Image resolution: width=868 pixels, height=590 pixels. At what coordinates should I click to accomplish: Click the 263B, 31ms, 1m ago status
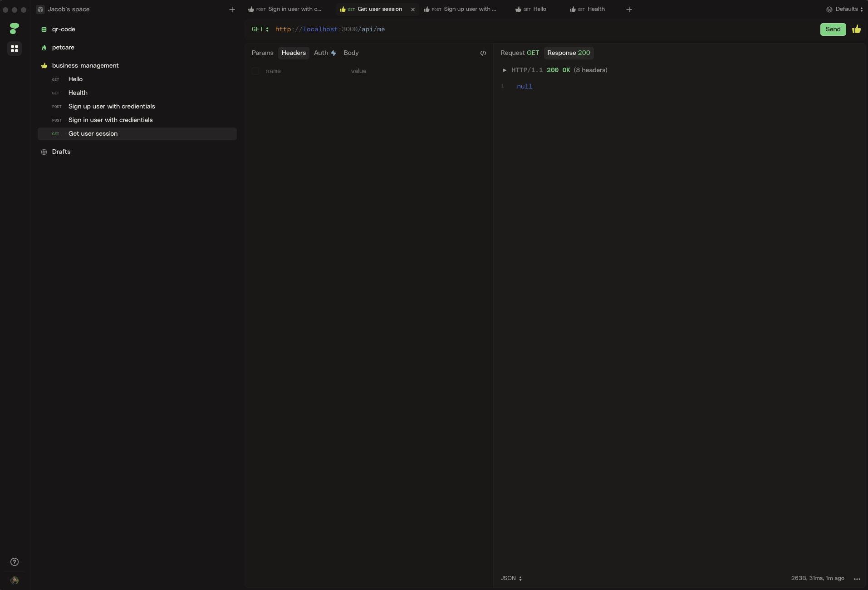pos(818,578)
